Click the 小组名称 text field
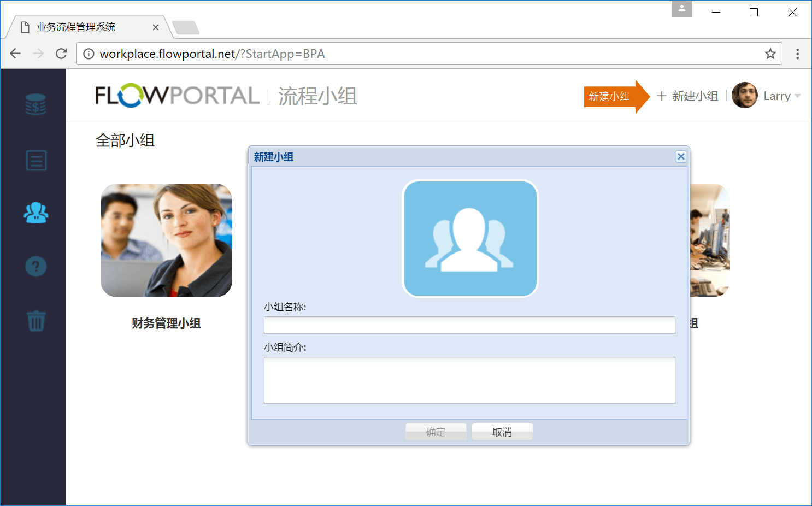The height and width of the screenshot is (506, 812). (x=469, y=325)
